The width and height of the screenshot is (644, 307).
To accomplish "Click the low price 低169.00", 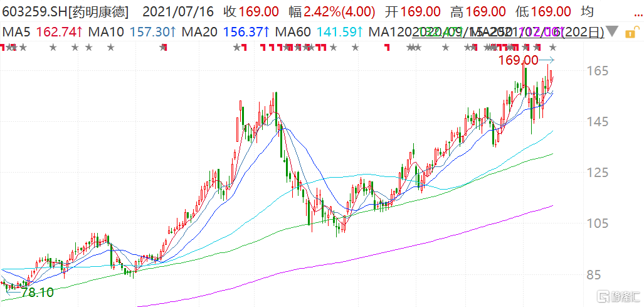I will [x=543, y=12].
